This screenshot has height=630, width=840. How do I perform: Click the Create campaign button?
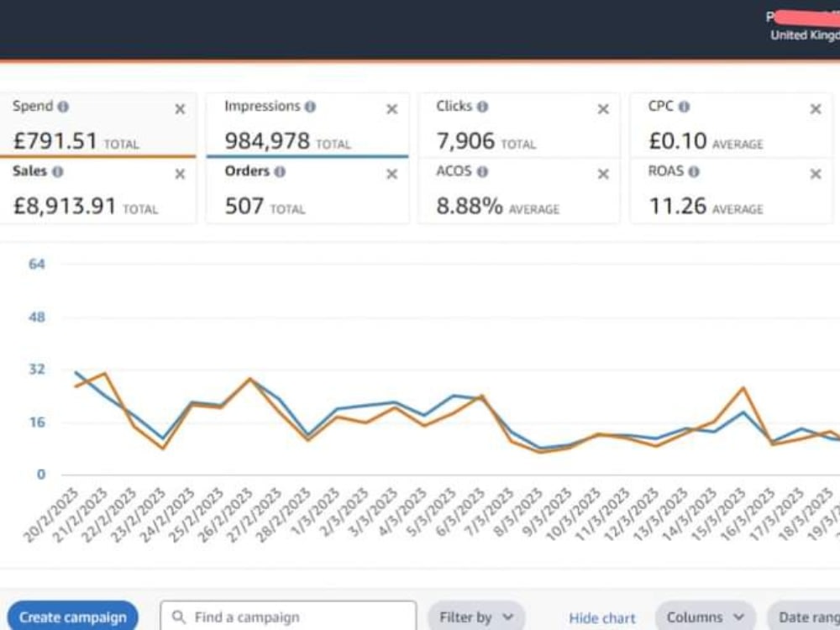pyautogui.click(x=73, y=616)
